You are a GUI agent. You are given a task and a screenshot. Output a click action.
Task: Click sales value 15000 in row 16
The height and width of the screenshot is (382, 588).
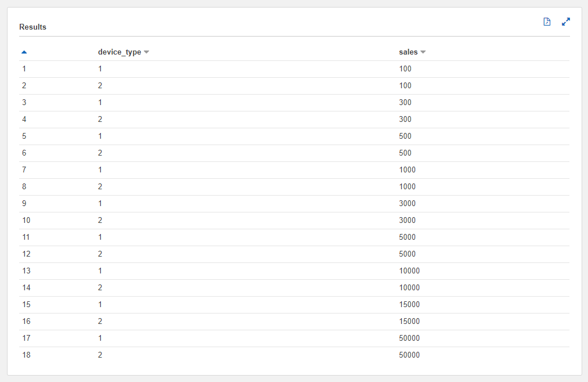(x=409, y=321)
